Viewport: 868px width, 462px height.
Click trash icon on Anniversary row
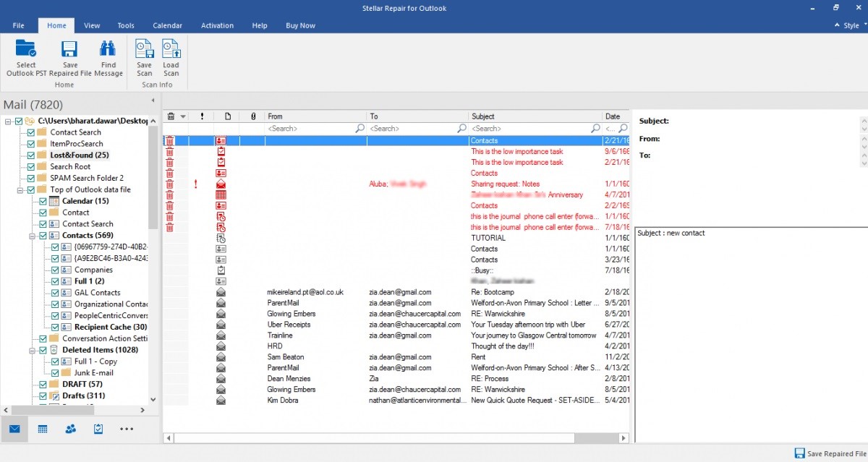[169, 195]
